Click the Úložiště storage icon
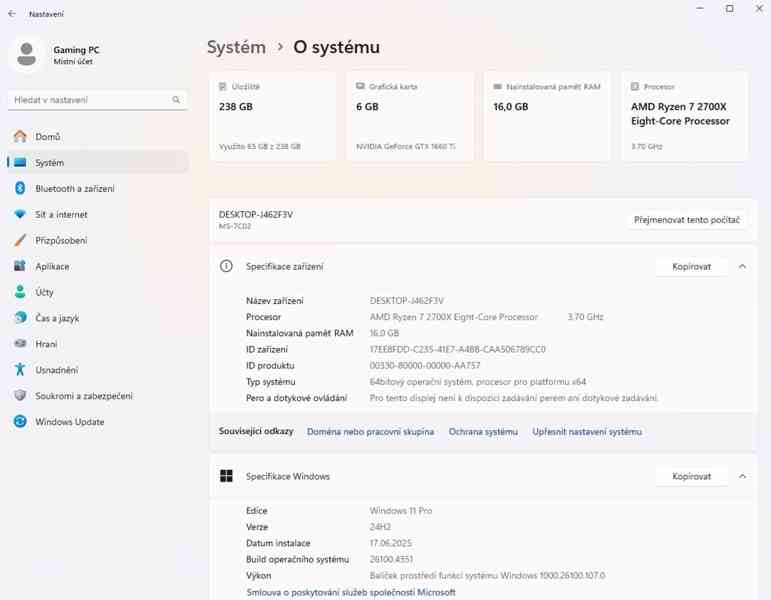Viewport: 771px width, 600px height. coord(223,87)
